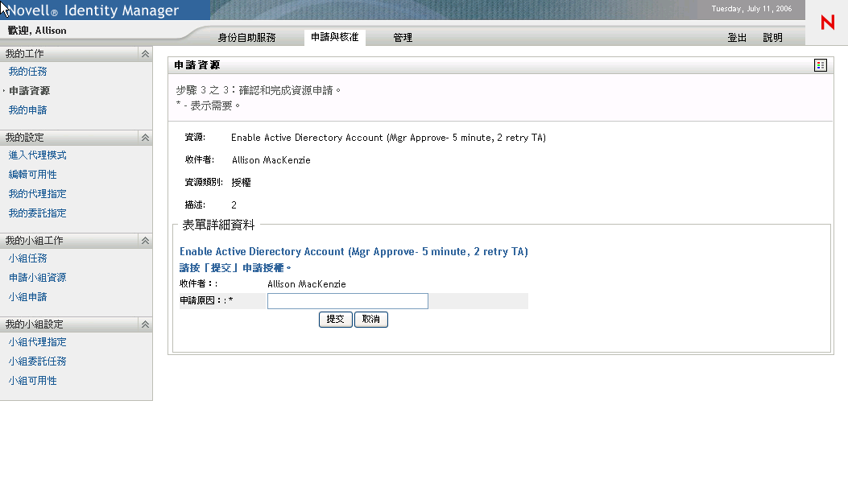Open the 管理 tab
848x504 pixels.
[x=403, y=37]
